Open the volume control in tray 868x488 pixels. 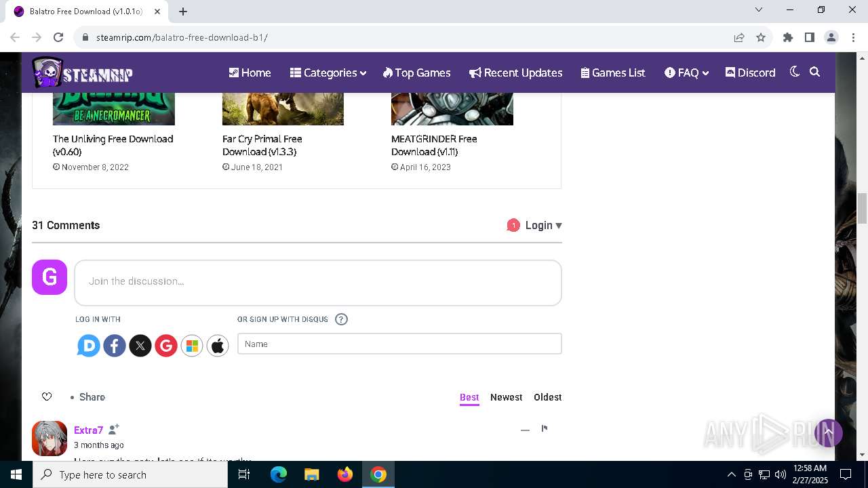pyautogui.click(x=780, y=474)
